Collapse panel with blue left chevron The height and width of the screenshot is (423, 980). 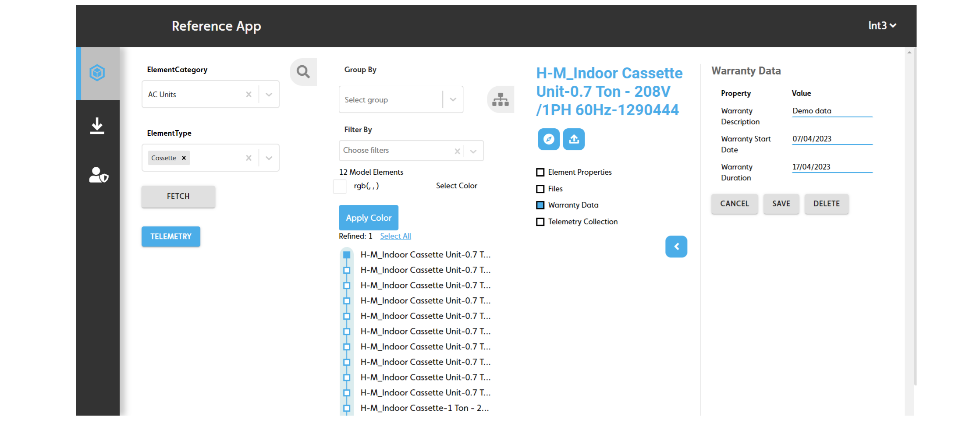(676, 247)
